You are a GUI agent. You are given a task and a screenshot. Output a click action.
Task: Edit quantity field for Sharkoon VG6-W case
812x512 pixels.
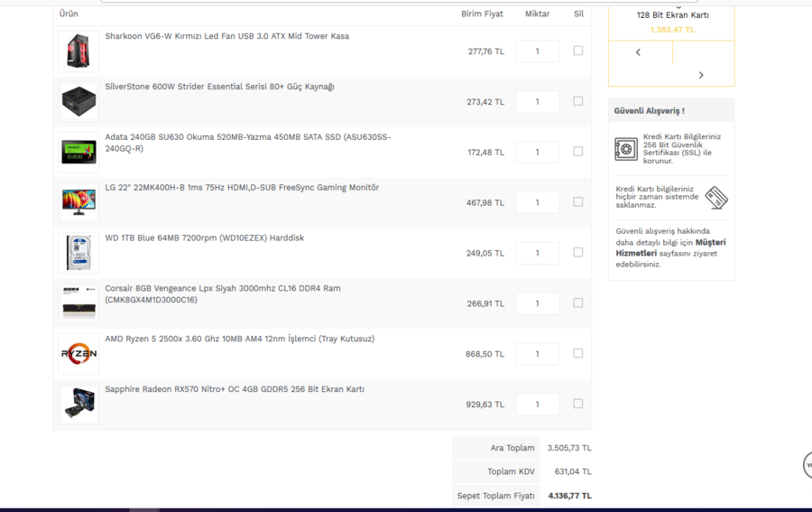537,51
